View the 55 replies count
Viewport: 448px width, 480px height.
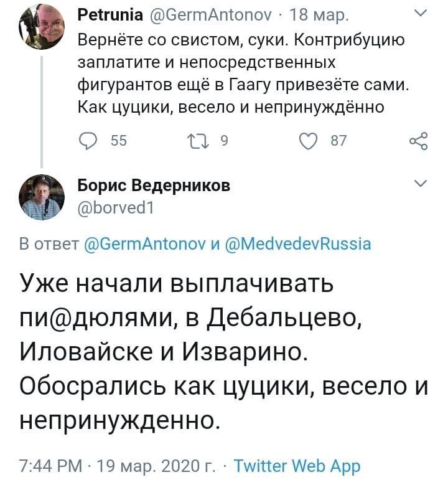[x=119, y=141]
